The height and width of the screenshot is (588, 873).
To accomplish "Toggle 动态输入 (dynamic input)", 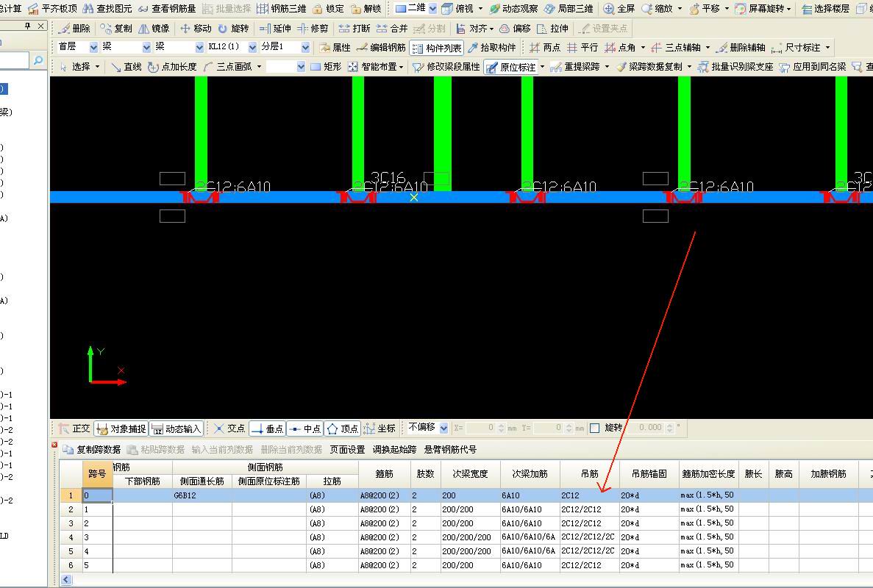I will 176,429.
